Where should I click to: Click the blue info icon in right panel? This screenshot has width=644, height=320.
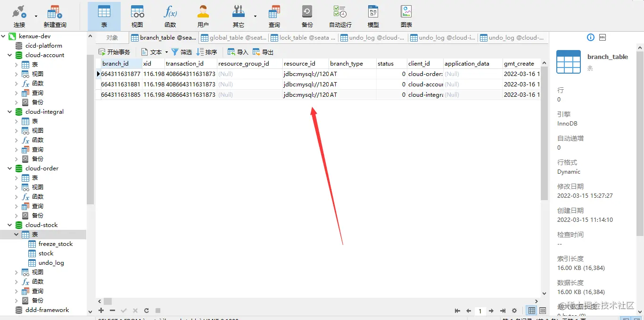(x=590, y=37)
